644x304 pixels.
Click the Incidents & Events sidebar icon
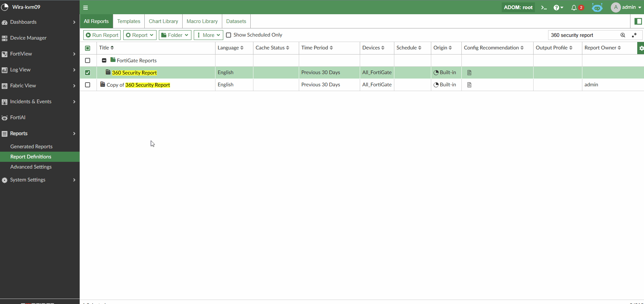tap(4, 102)
